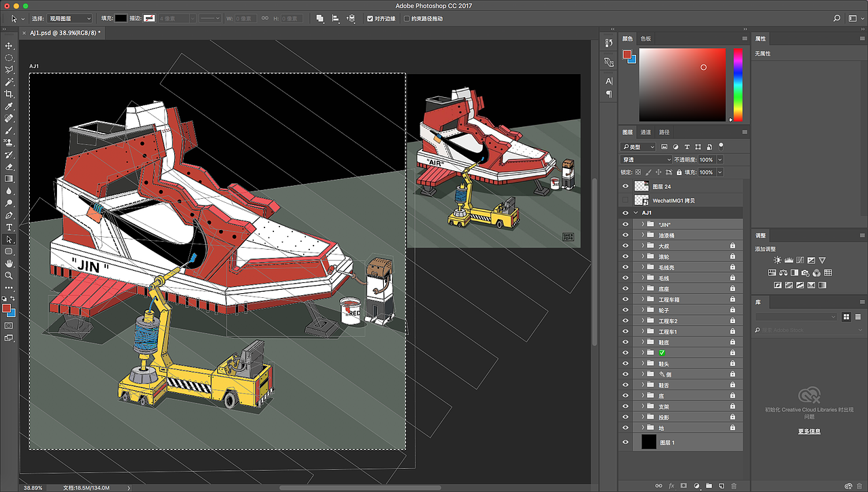The height and width of the screenshot is (492, 868).
Task: Select the Eyedropper tool
Action: click(9, 107)
